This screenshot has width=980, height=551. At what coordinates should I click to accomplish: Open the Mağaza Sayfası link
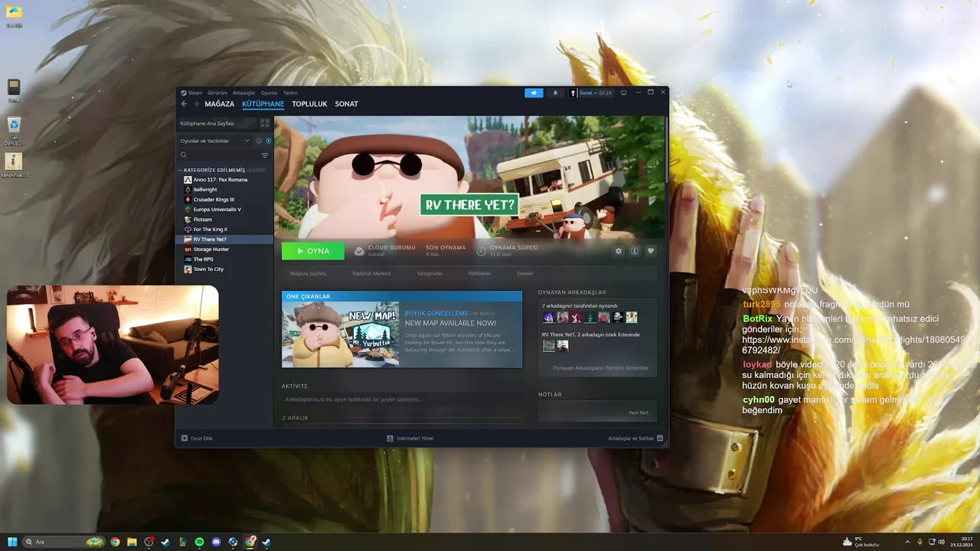pos(308,273)
